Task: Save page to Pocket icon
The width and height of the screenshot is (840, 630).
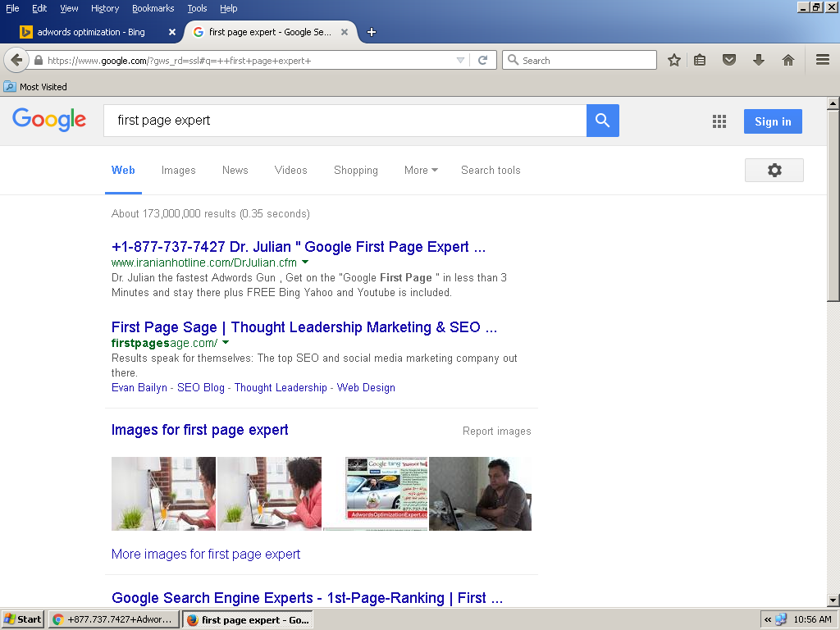Action: click(x=729, y=60)
